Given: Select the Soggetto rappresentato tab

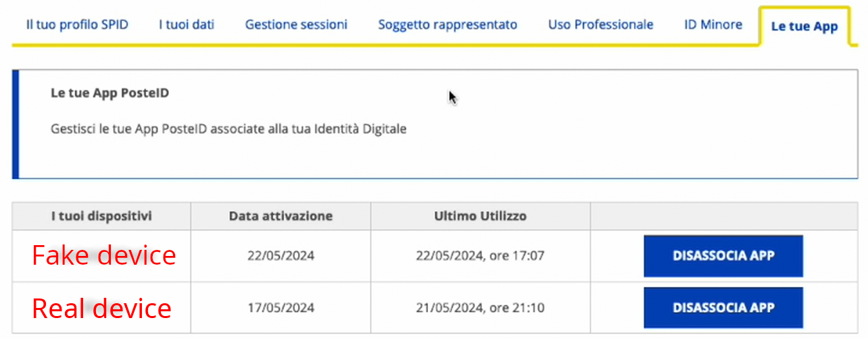Looking at the screenshot, I should pos(448,25).
